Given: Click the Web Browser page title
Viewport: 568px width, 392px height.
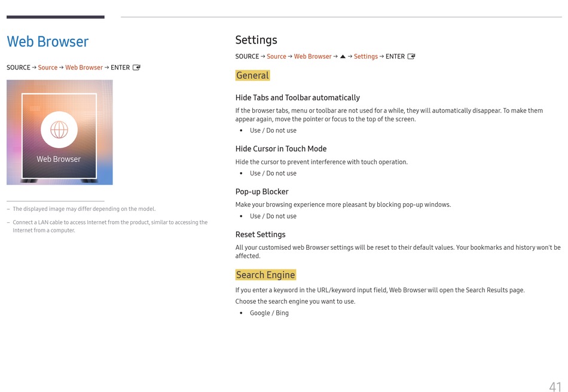Looking at the screenshot, I should pyautogui.click(x=47, y=42).
